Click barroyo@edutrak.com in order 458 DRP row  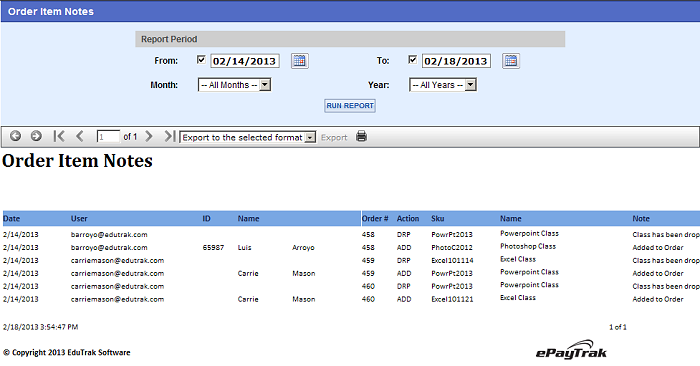pyautogui.click(x=109, y=234)
